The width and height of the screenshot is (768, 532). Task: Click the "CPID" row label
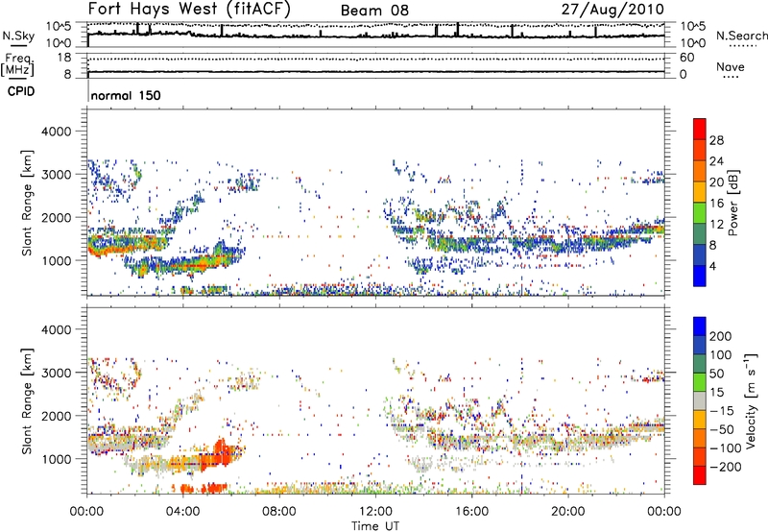[x=21, y=91]
